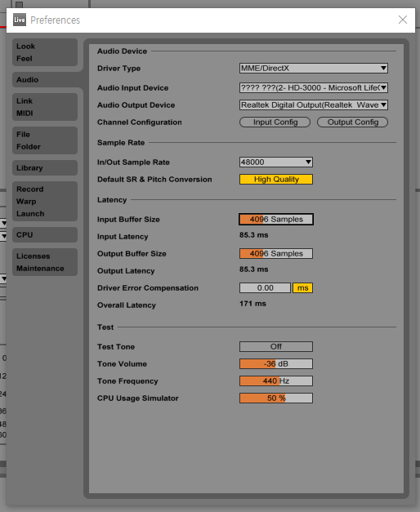This screenshot has height=512, width=420.
Task: Open the Look Feel preferences tab
Action: [45, 52]
